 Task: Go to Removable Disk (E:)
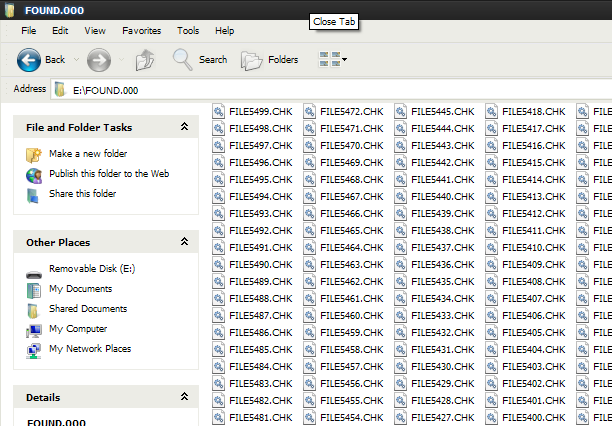[92, 269]
